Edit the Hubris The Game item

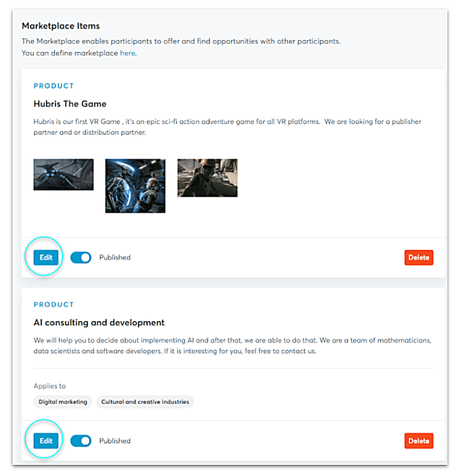click(x=46, y=258)
